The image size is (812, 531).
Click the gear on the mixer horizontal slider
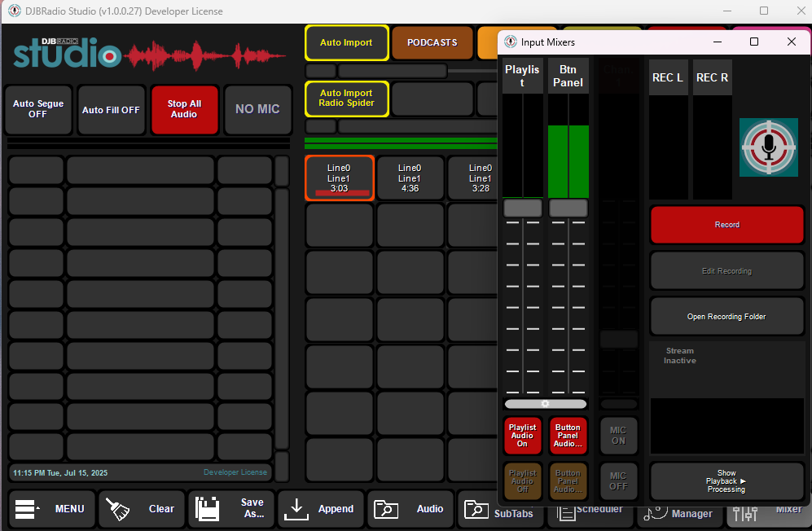[546, 404]
